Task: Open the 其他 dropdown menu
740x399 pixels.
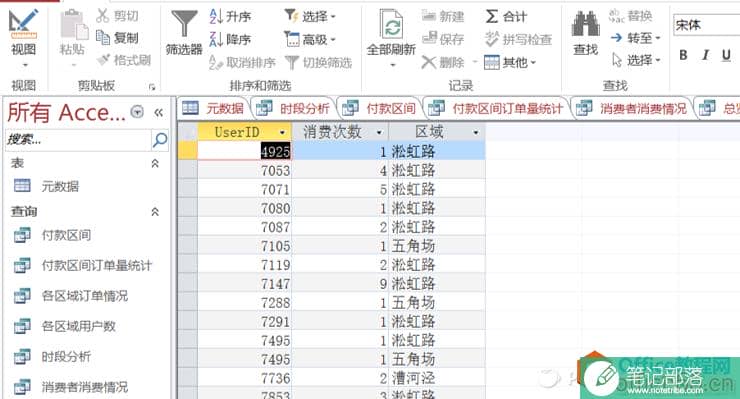Action: (x=511, y=62)
